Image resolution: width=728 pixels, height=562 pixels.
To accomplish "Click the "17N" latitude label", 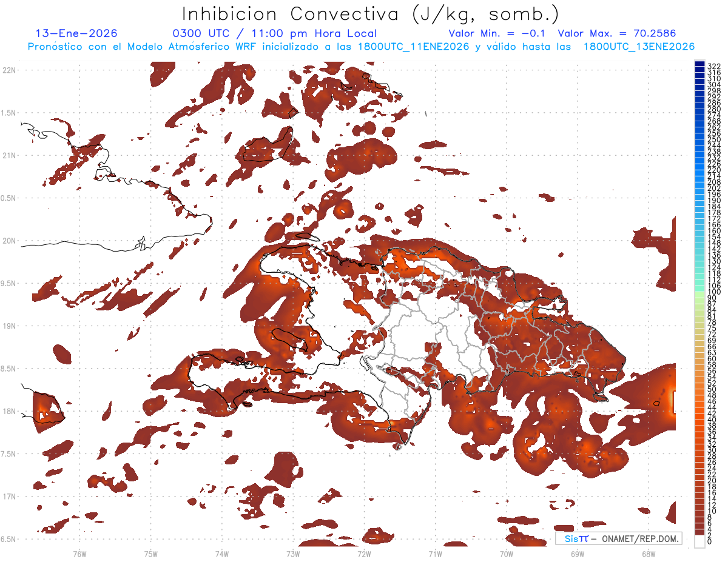I will coord(8,497).
